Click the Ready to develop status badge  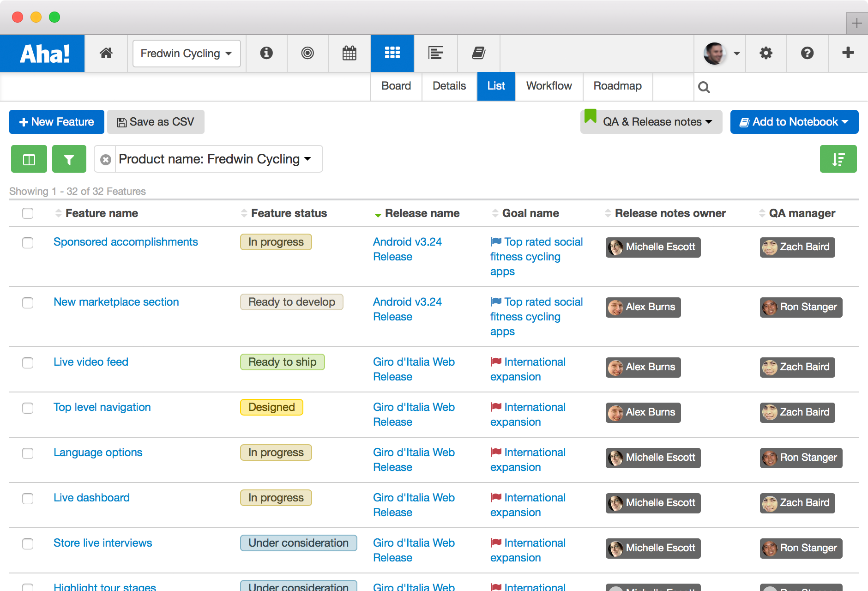coord(292,302)
